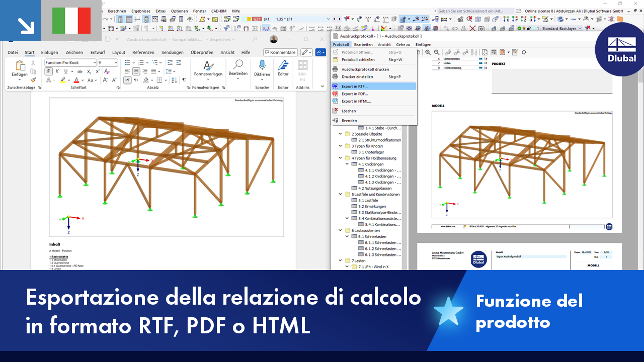Screen dimensions: 644x362
Task: Pick yellow text highlight color
Action: (63, 80)
